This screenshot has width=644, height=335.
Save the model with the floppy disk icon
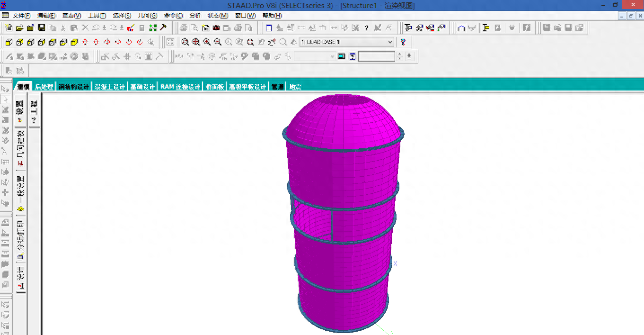tap(41, 28)
